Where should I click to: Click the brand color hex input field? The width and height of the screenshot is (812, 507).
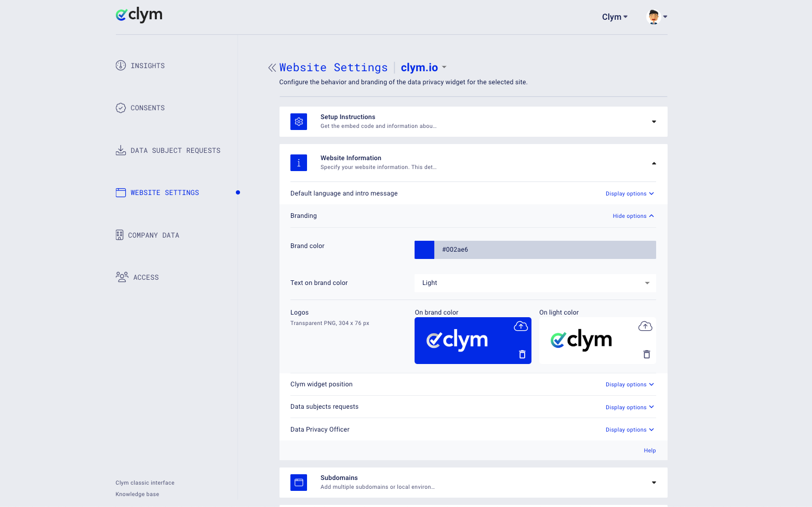pyautogui.click(x=544, y=250)
